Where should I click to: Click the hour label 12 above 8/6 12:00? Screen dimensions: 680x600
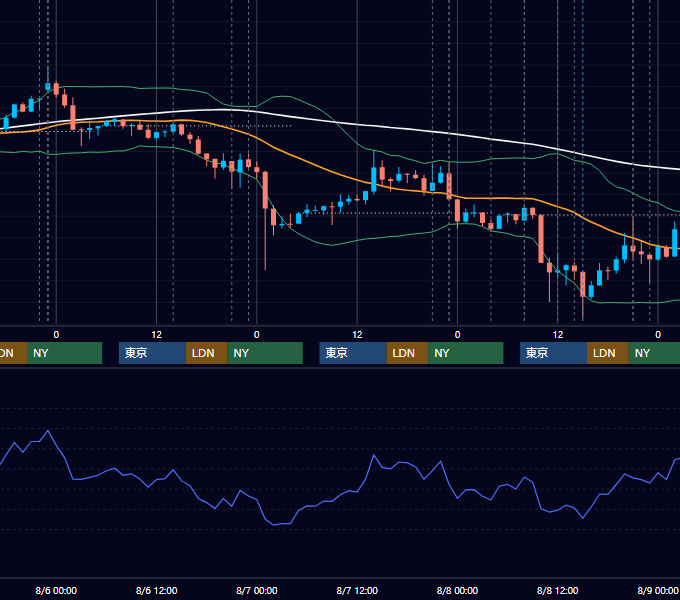[x=157, y=335]
